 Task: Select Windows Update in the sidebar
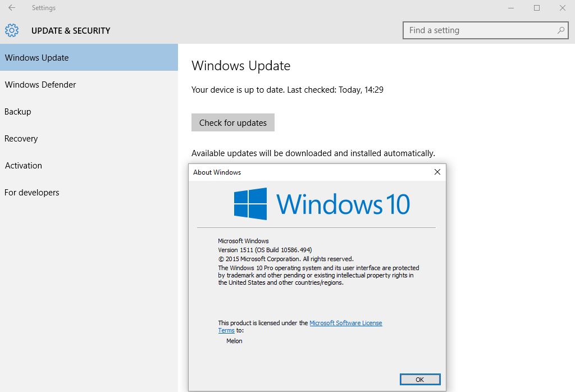[89, 58]
